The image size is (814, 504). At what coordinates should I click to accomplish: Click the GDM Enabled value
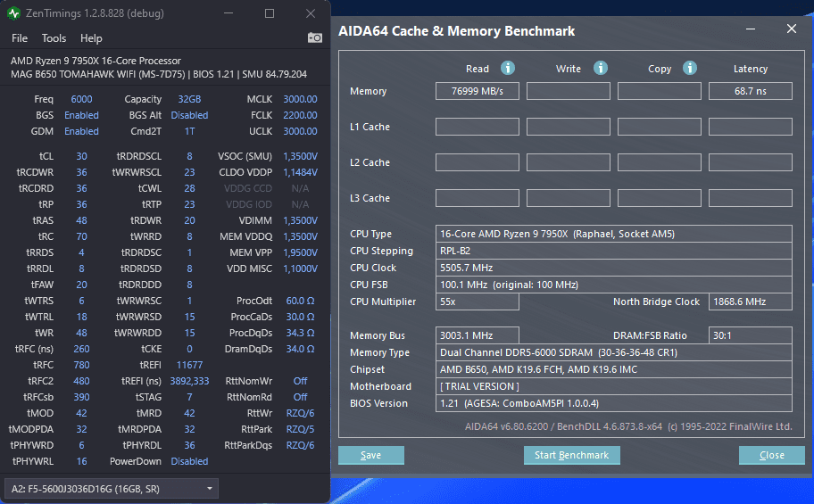tap(81, 131)
